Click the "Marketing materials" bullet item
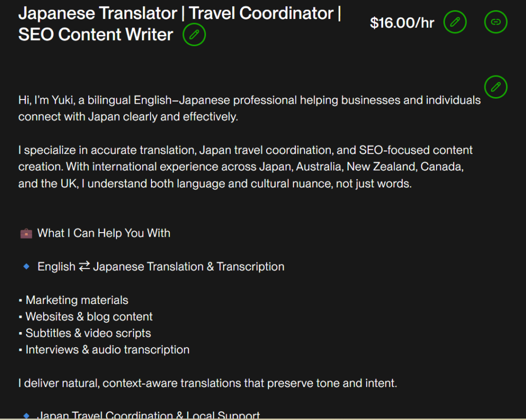Viewport: 526px width, 420px height. pos(77,300)
